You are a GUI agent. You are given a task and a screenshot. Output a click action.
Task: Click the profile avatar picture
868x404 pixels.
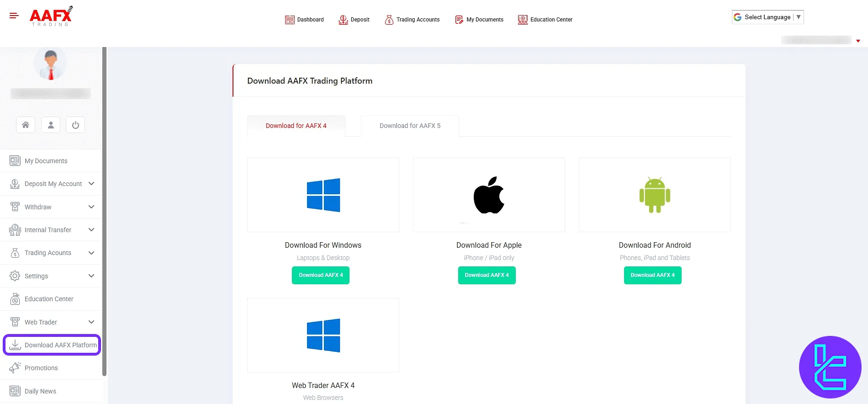click(51, 64)
